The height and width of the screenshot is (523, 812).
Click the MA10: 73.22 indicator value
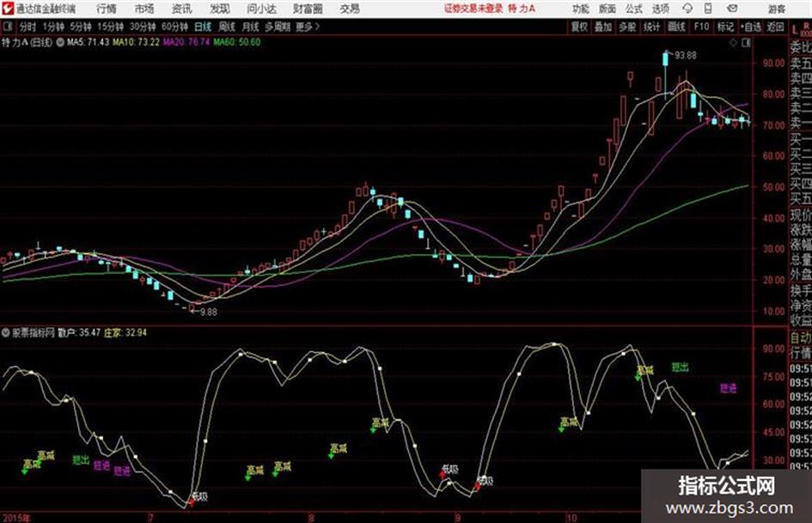137,42
